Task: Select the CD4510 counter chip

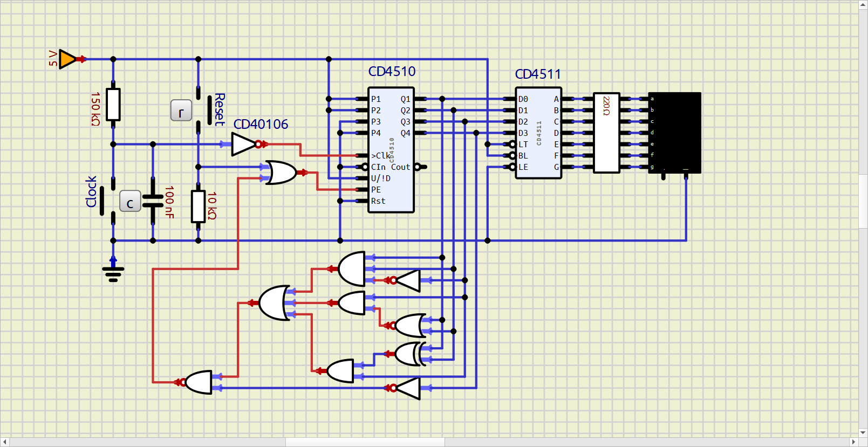Action: pyautogui.click(x=391, y=150)
